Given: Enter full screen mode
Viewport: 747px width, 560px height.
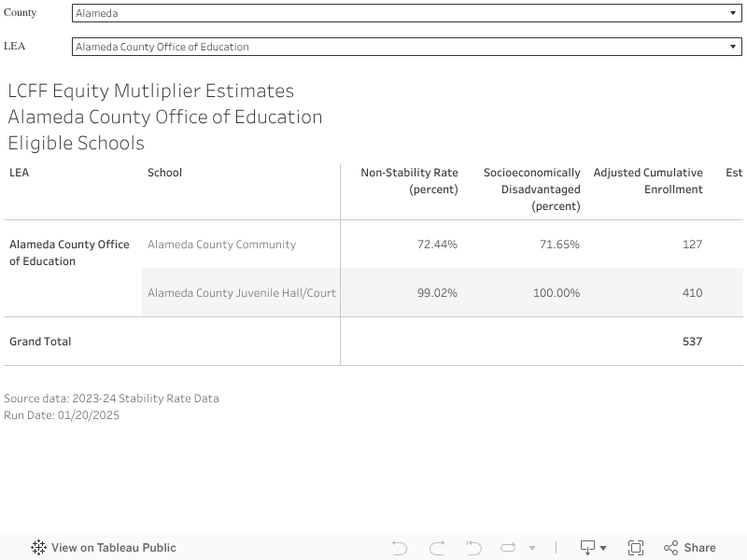Looking at the screenshot, I should click(636, 548).
